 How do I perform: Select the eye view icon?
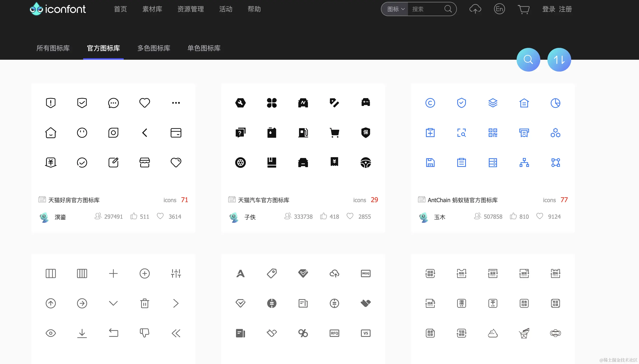[x=51, y=333]
